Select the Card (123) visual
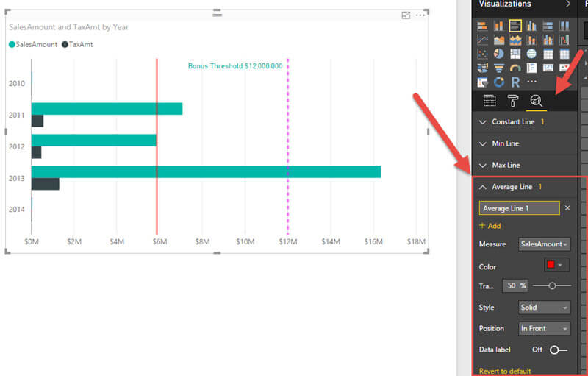This screenshot has width=588, height=376. pyautogui.click(x=548, y=68)
